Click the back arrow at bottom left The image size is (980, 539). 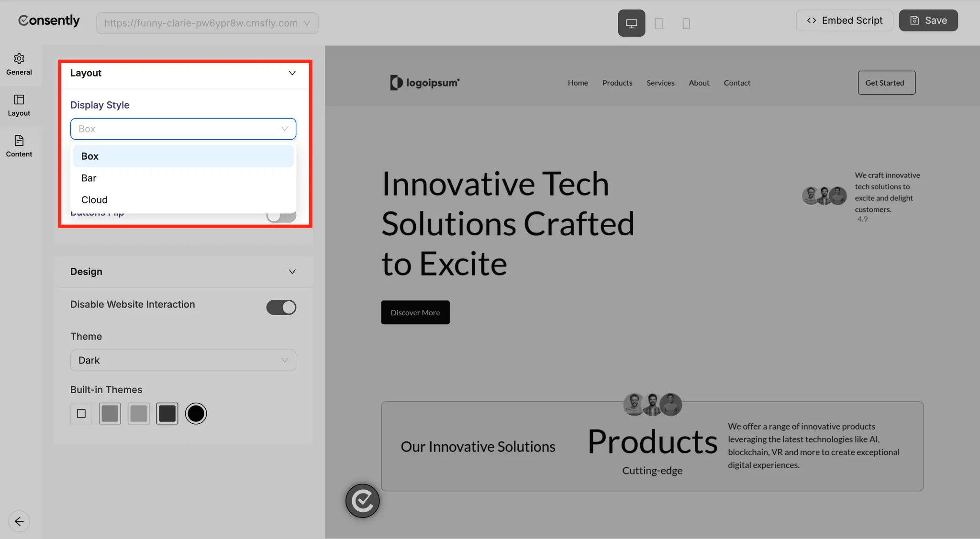(x=19, y=521)
